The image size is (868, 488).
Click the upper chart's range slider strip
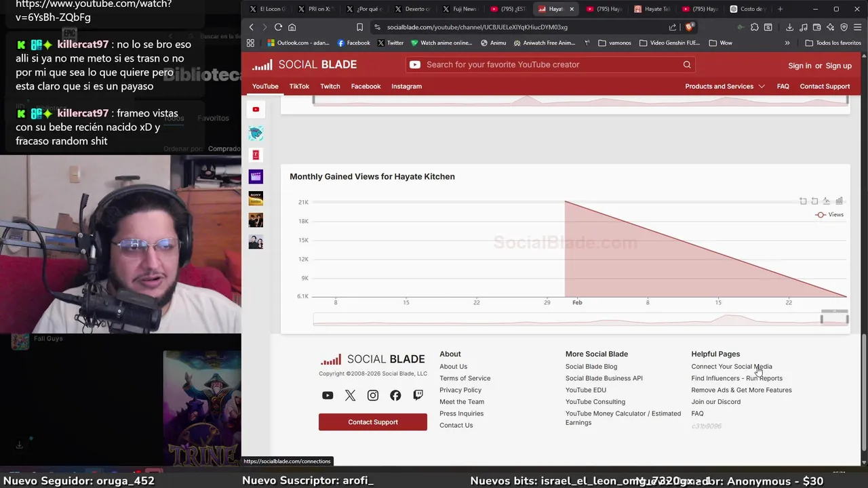[580, 100]
